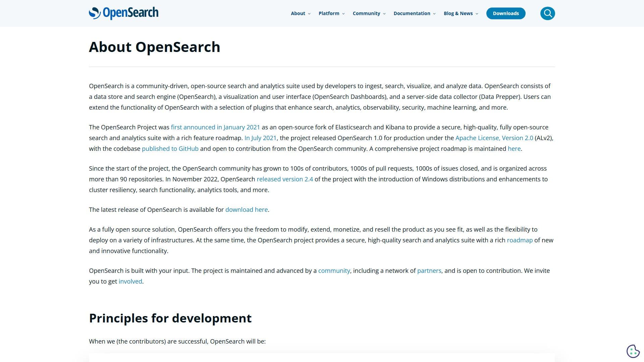644x362 pixels.
Task: Click the 'involved' link
Action: pyautogui.click(x=130, y=282)
